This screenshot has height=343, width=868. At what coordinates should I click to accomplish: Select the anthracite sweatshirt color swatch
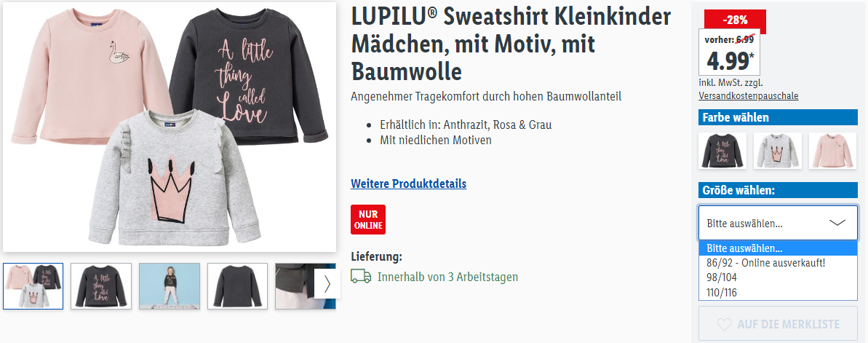click(722, 150)
